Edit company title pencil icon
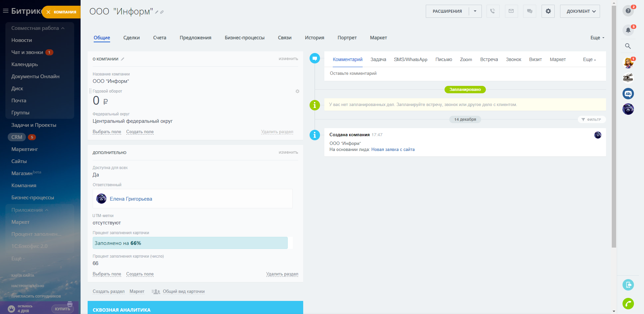The width and height of the screenshot is (644, 314). 156,12
